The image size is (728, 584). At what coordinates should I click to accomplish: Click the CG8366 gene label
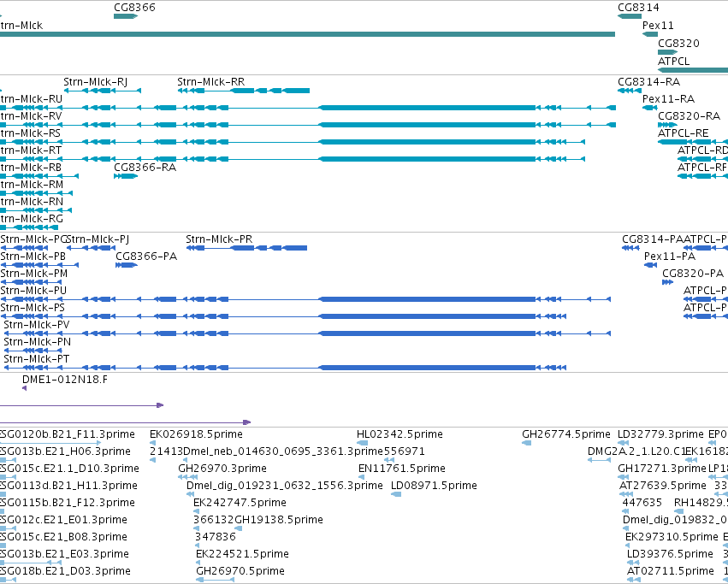[134, 8]
